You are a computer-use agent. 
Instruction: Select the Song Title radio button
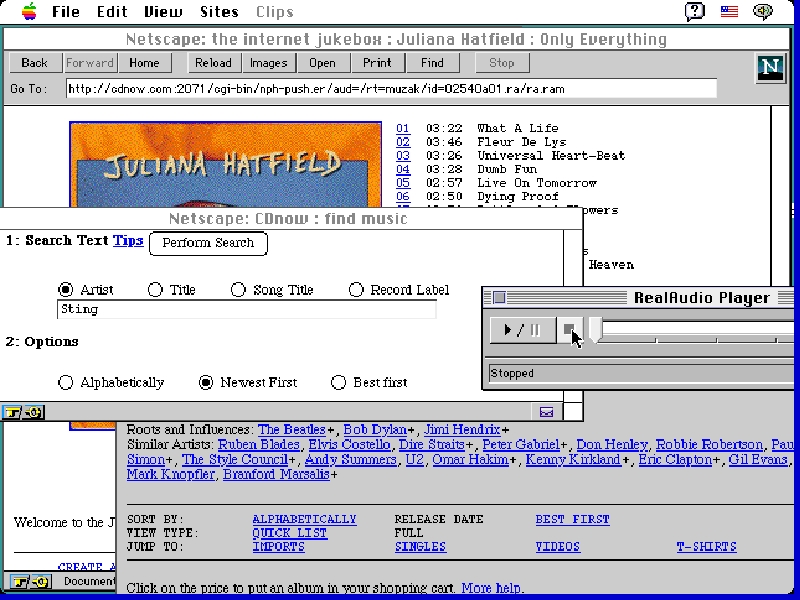[x=238, y=290]
